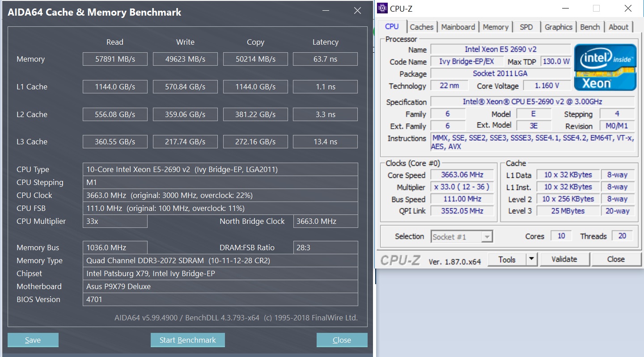Image resolution: width=644 pixels, height=357 pixels.
Task: Click the Chipset field Intel Patsburg X79
Action: point(220,273)
